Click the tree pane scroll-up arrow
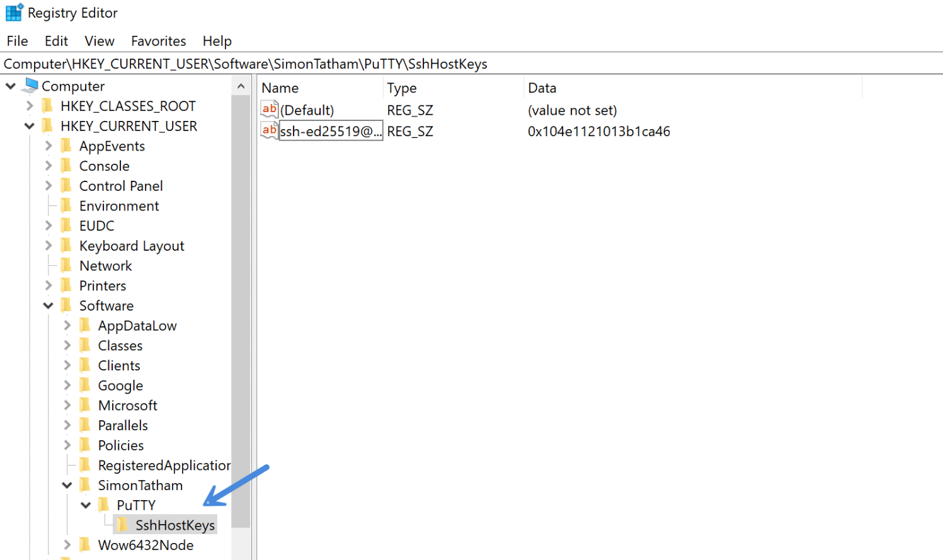The width and height of the screenshot is (943, 560). coord(241,86)
